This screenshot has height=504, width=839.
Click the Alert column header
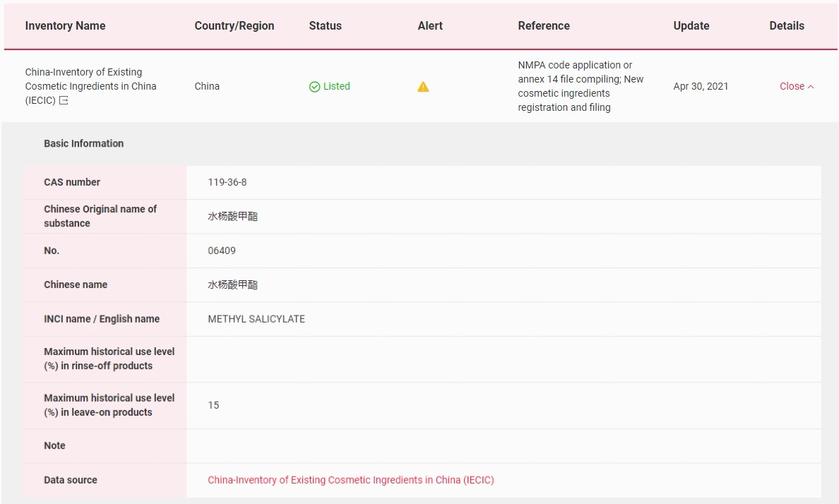430,25
